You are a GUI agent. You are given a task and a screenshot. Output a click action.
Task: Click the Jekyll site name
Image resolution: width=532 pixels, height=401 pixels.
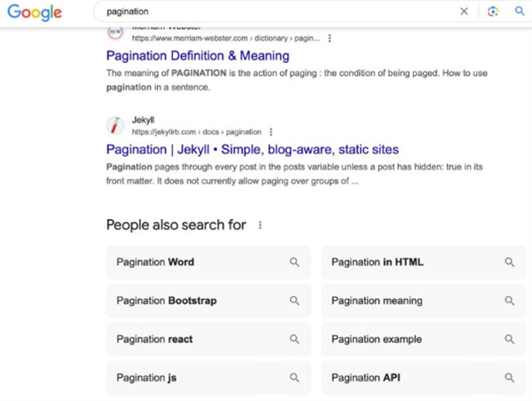click(x=143, y=120)
